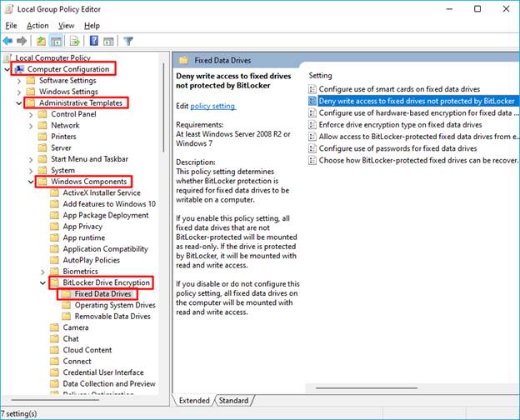
Task: Click the Forward arrow toolbar icon
Action: (22, 41)
